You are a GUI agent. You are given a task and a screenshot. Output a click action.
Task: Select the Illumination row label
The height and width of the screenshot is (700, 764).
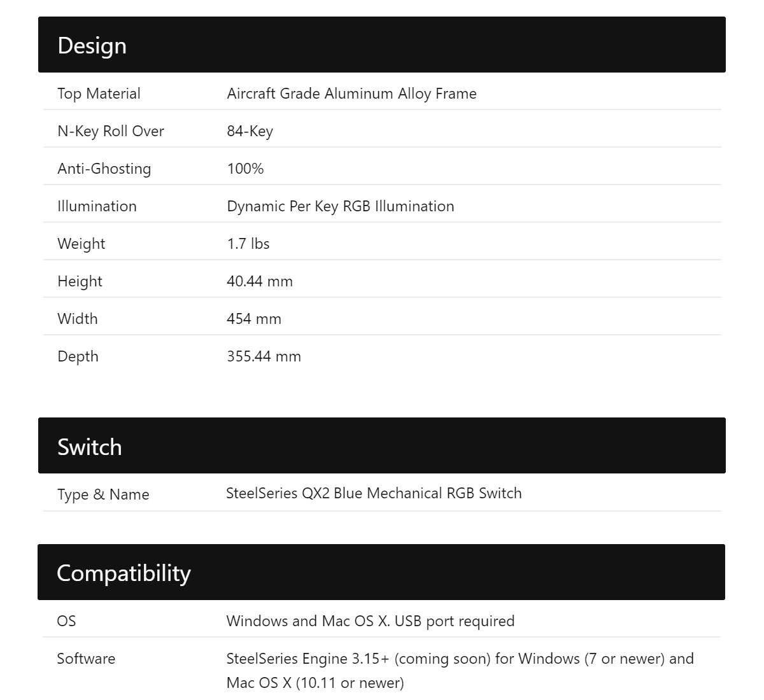click(x=97, y=206)
